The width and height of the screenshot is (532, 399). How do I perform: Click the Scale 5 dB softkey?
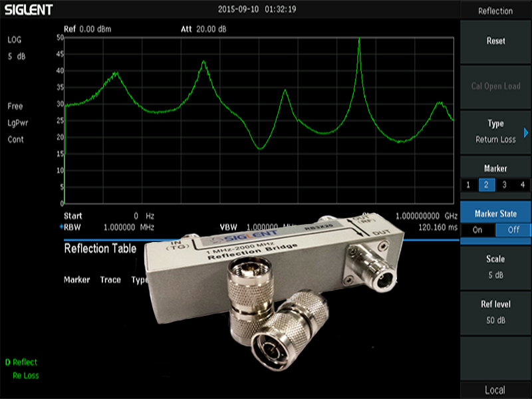[x=495, y=267]
